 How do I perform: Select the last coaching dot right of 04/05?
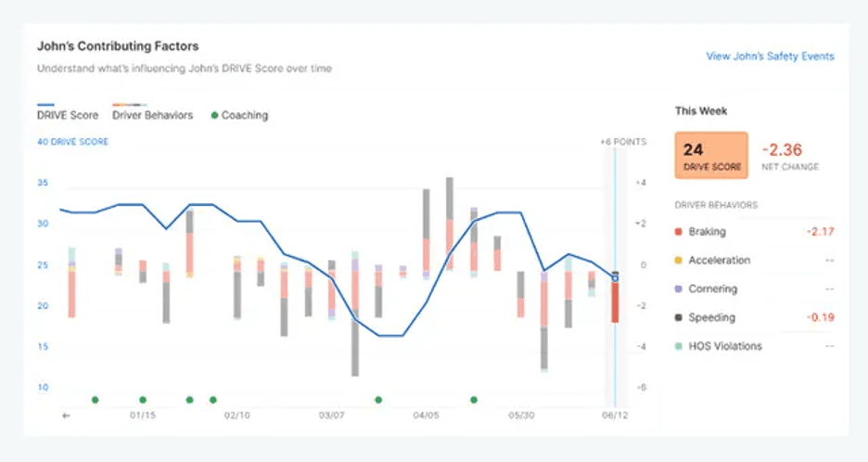point(474,400)
